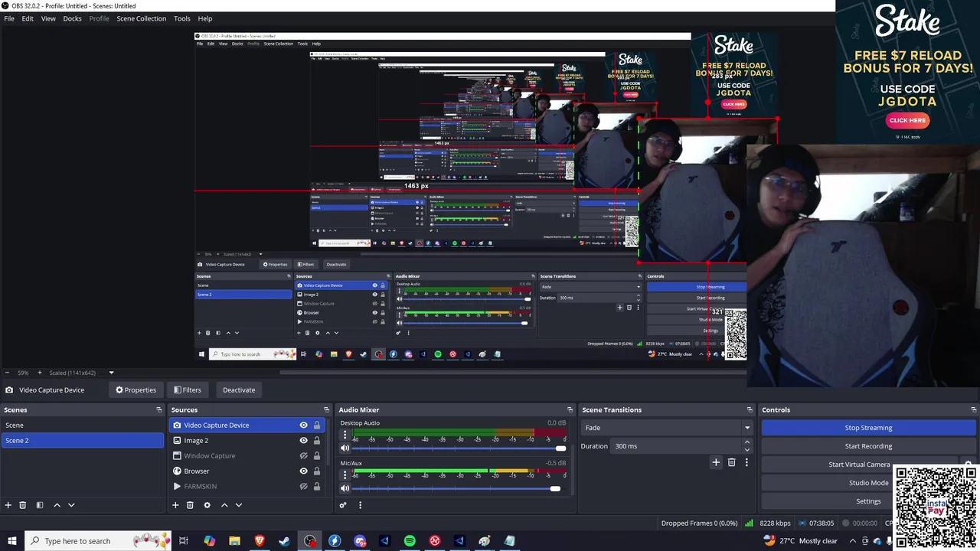Open Filters for selected source

(x=187, y=390)
